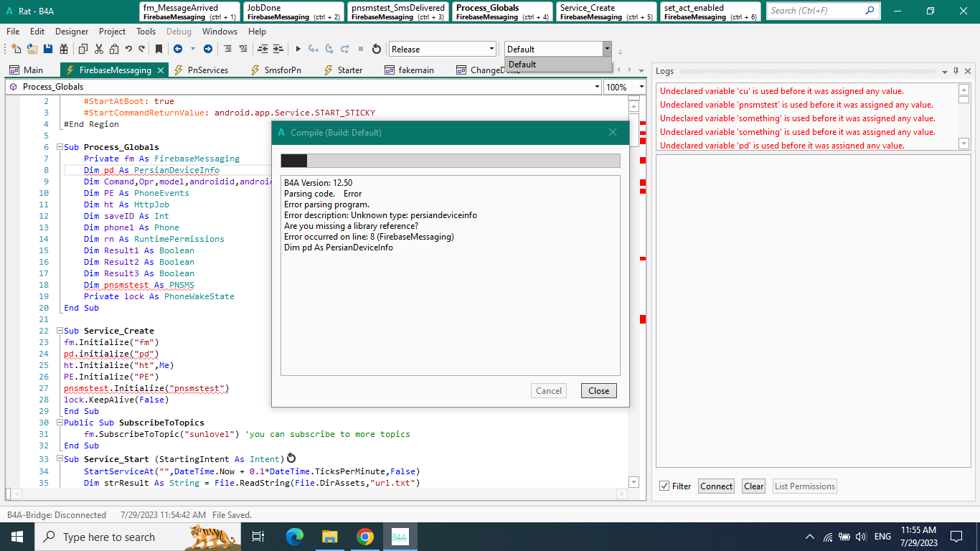Screen dimensions: 980x551
Task: Toggle bookmark with the bookmark icon
Action: (x=159, y=49)
